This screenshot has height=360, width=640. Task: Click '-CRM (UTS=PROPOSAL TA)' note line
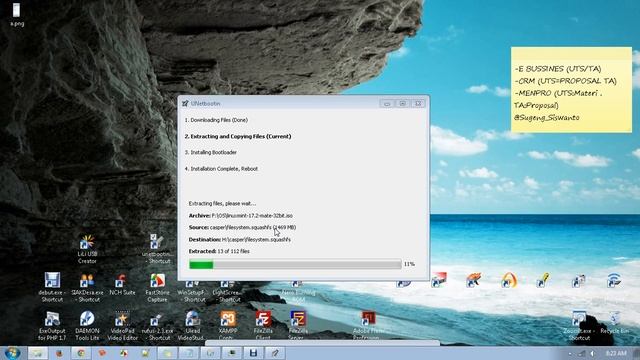pyautogui.click(x=566, y=81)
